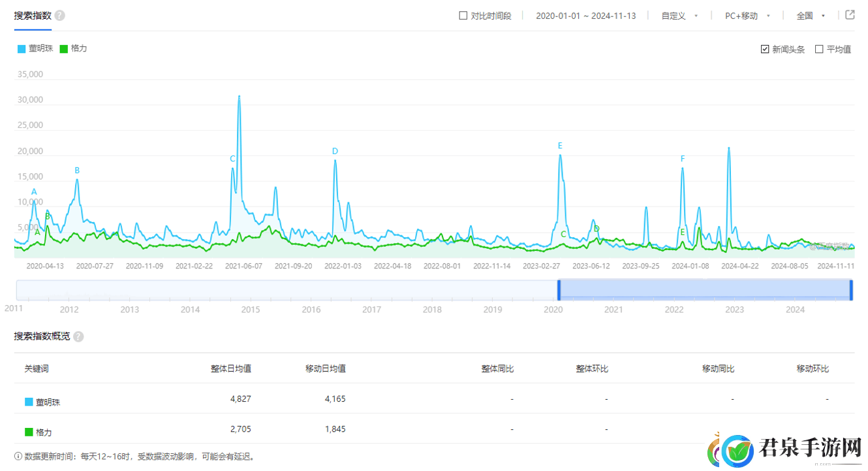Select the 董明珠 row in overview table
Viewport: 868px width, 471px height.
[434, 398]
